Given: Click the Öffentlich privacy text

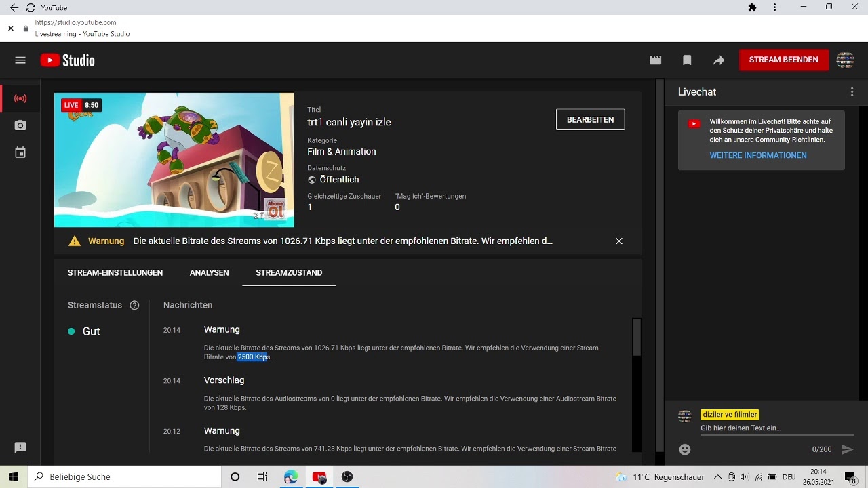Looking at the screenshot, I should (339, 180).
